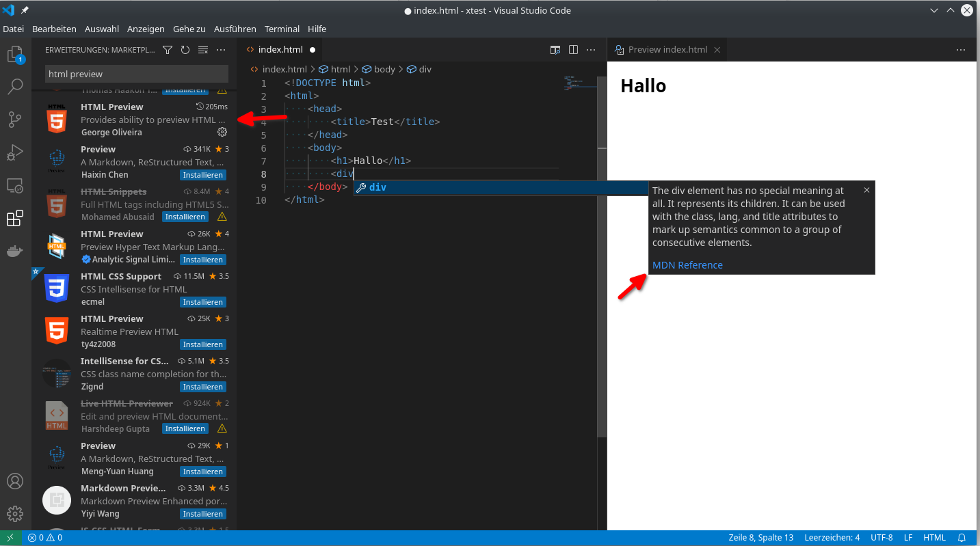Click the unsaved dot on index.html tab
Screen dimensions: 980x546
(313, 50)
